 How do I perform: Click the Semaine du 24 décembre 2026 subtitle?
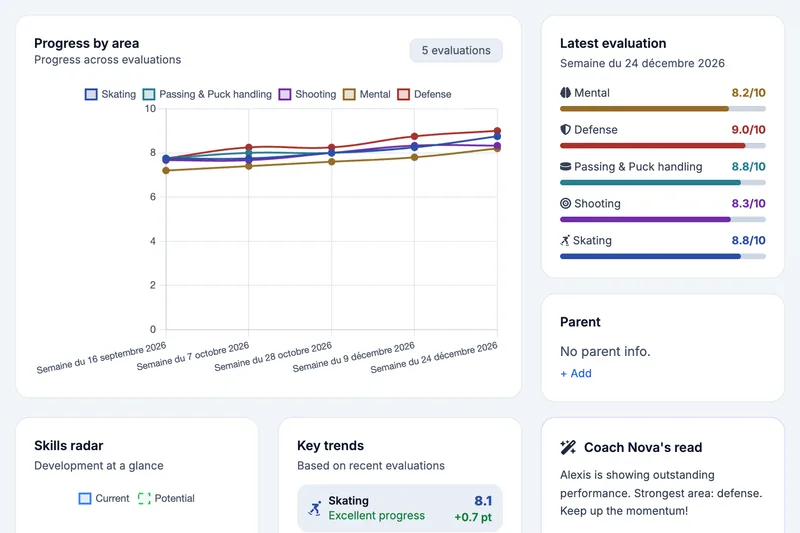[x=642, y=63]
